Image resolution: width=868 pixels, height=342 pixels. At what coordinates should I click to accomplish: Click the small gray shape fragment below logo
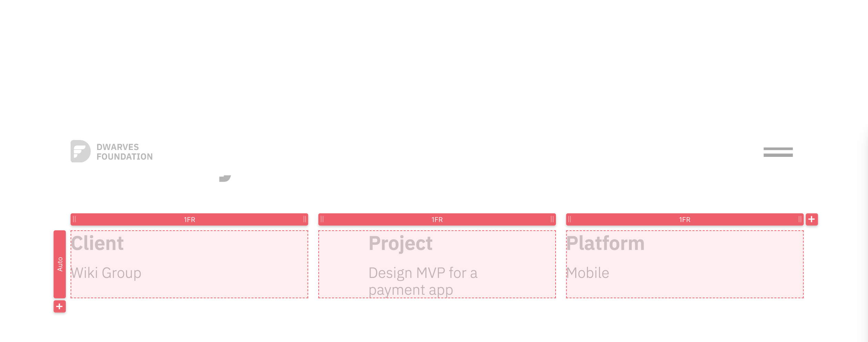point(225,178)
